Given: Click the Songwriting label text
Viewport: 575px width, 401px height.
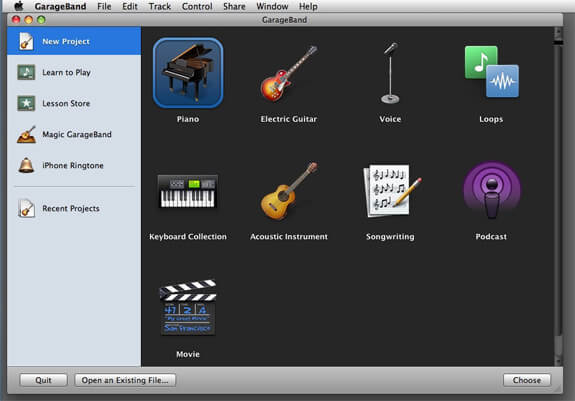Looking at the screenshot, I should click(x=390, y=237).
